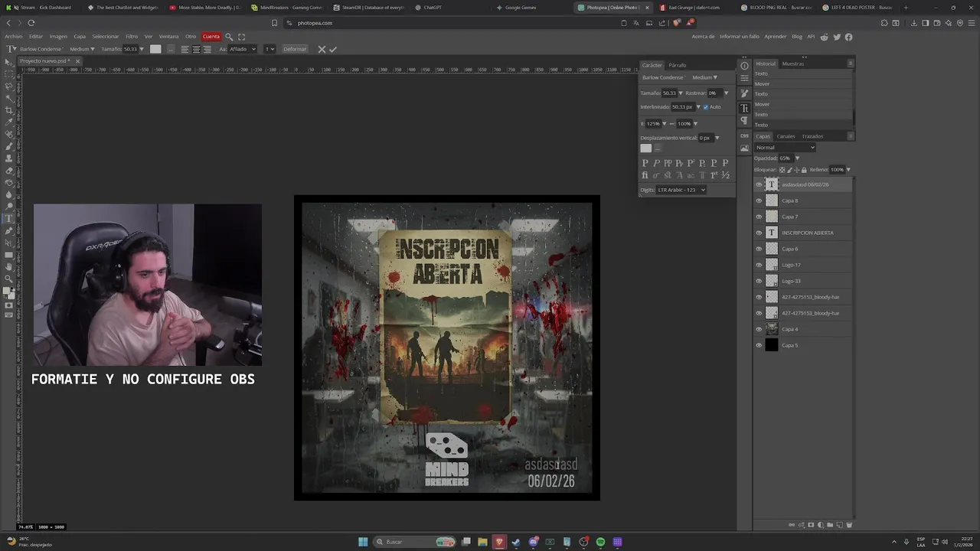
Task: Open text color swatch in options bar
Action: [155, 49]
